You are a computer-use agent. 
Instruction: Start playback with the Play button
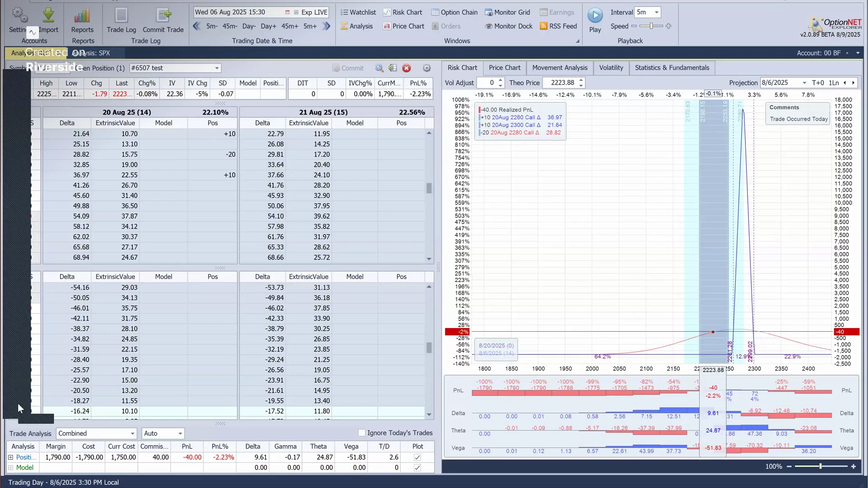[595, 20]
